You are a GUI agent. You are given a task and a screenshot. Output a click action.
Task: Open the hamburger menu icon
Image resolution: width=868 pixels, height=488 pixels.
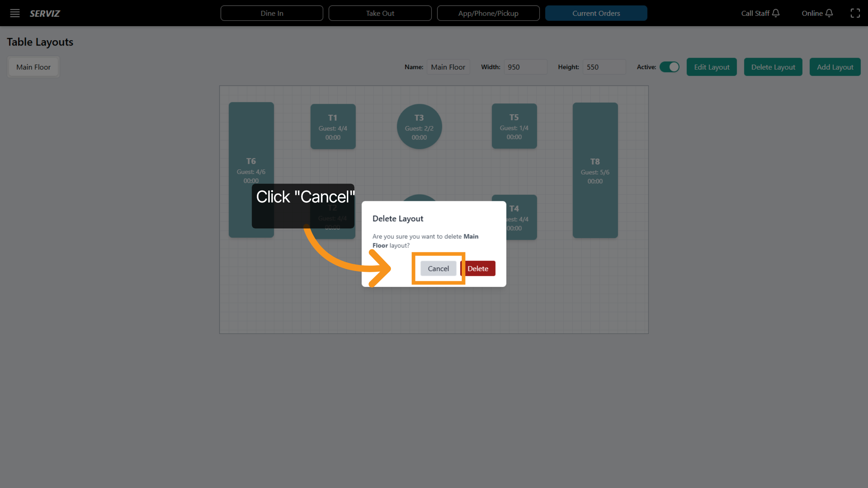coord(15,13)
